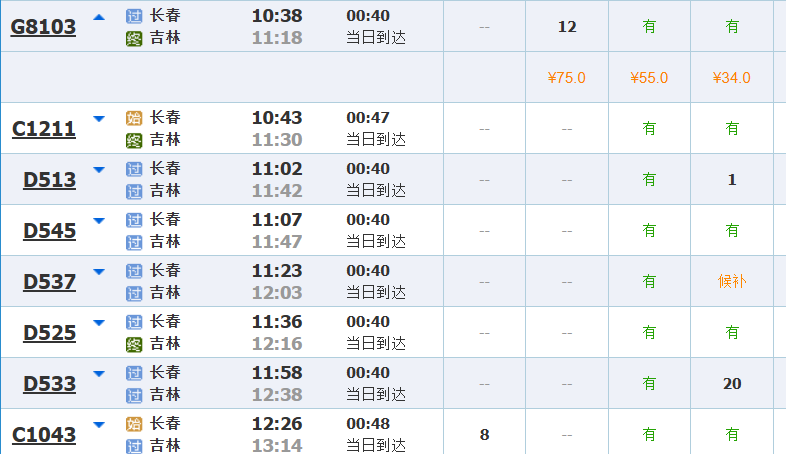
Task: Open train G8103 stop information
Action: click(x=43, y=27)
